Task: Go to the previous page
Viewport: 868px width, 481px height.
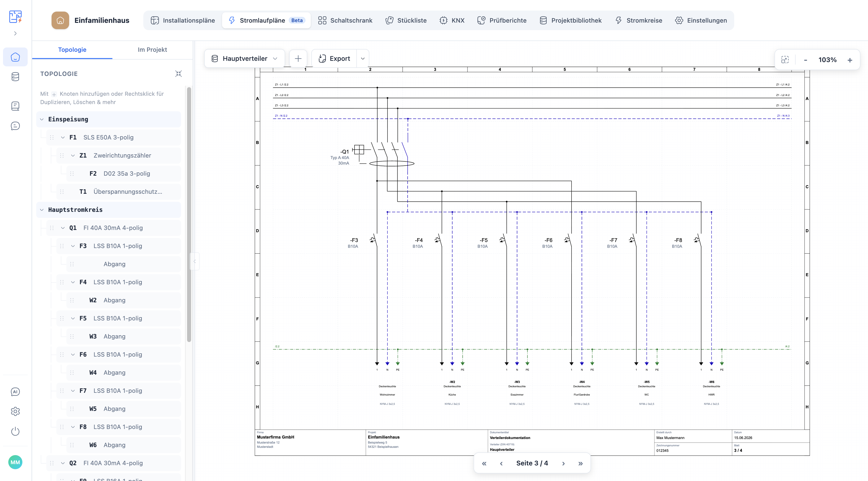Action: pyautogui.click(x=501, y=463)
